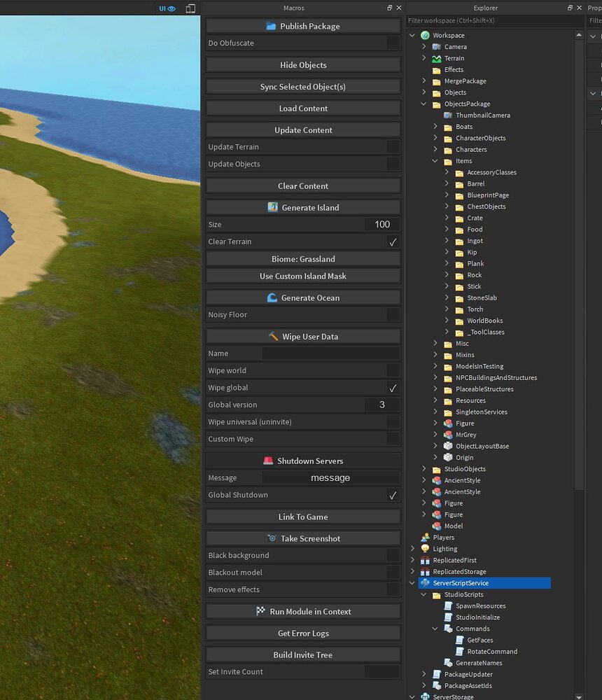This screenshot has width=602, height=700.
Task: Enable the Update Terrain checkbox
Action: [393, 146]
